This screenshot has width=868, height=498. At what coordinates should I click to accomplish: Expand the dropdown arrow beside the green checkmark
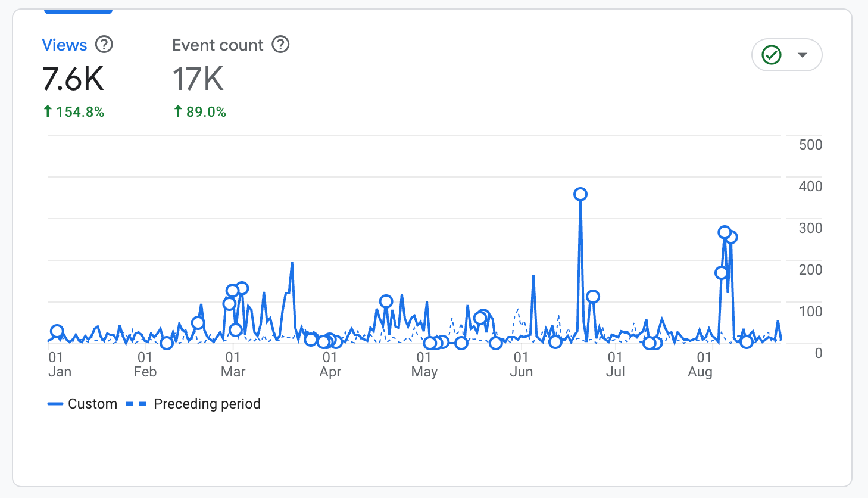tap(803, 55)
